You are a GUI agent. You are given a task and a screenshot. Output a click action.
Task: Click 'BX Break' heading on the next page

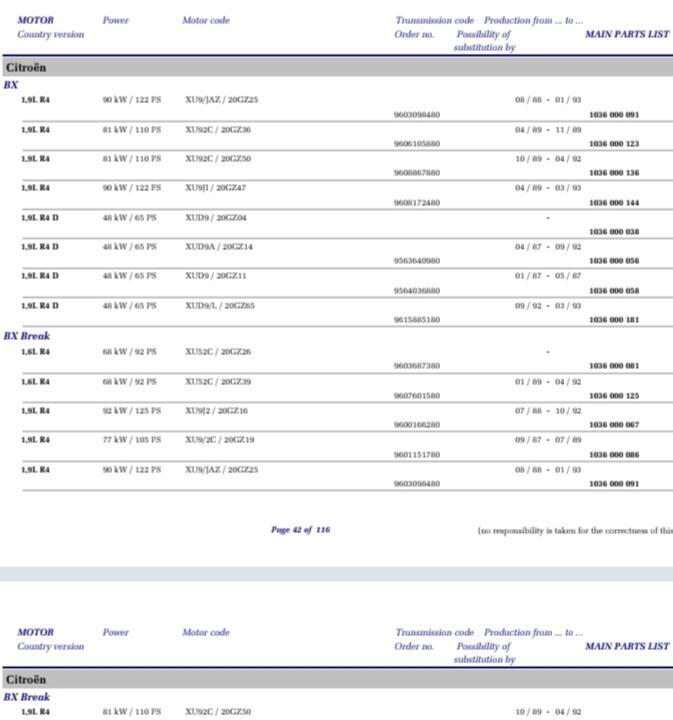point(27,697)
